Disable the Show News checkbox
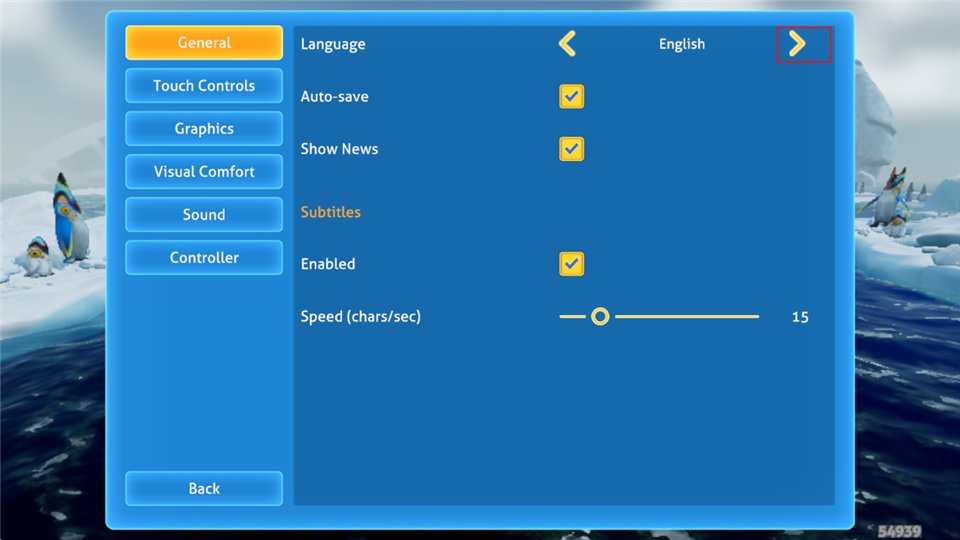This screenshot has height=540, width=960. coord(571,149)
